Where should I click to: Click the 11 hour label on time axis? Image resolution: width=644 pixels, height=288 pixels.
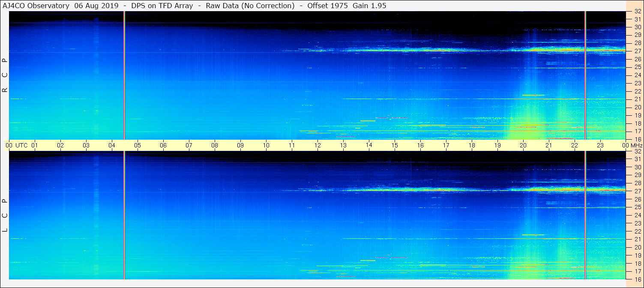pyautogui.click(x=292, y=145)
